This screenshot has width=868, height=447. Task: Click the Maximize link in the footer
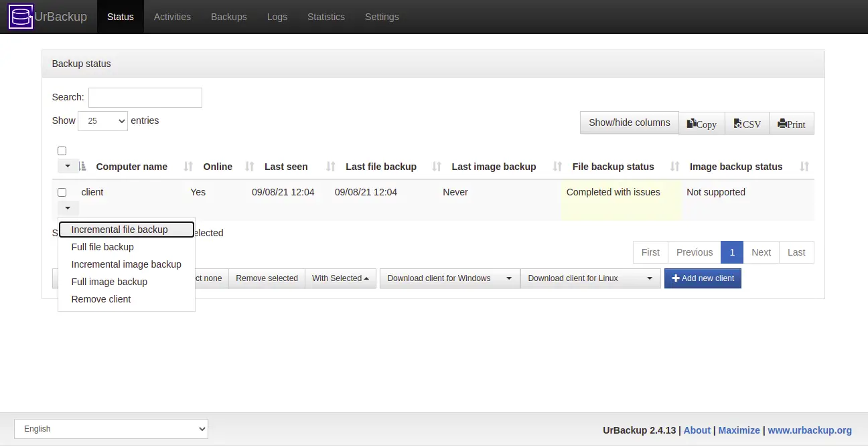pyautogui.click(x=739, y=430)
